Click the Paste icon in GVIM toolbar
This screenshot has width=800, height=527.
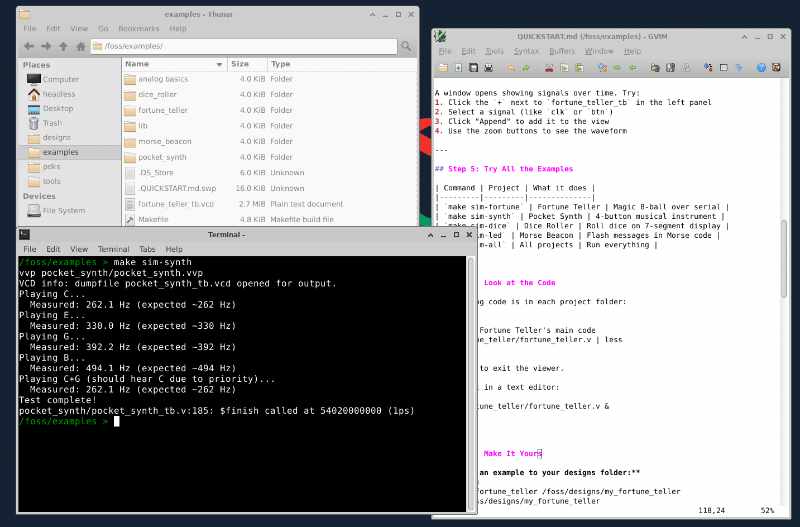pos(578,68)
